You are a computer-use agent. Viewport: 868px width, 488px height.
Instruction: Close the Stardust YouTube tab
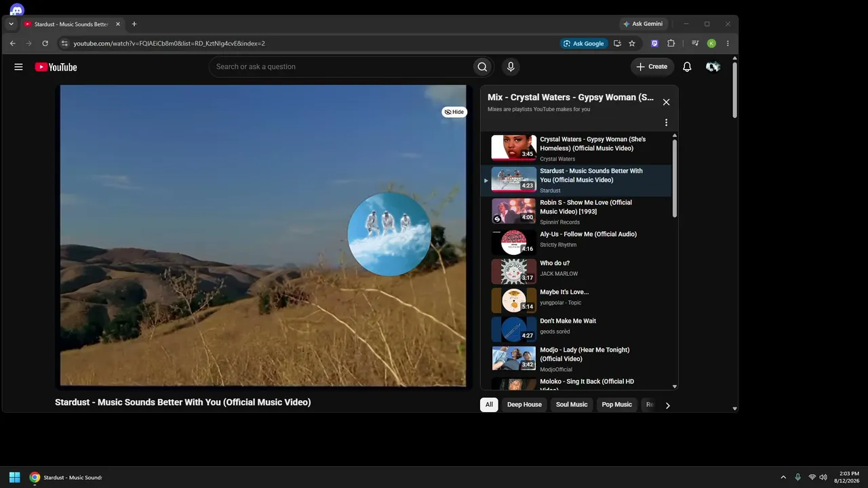118,24
